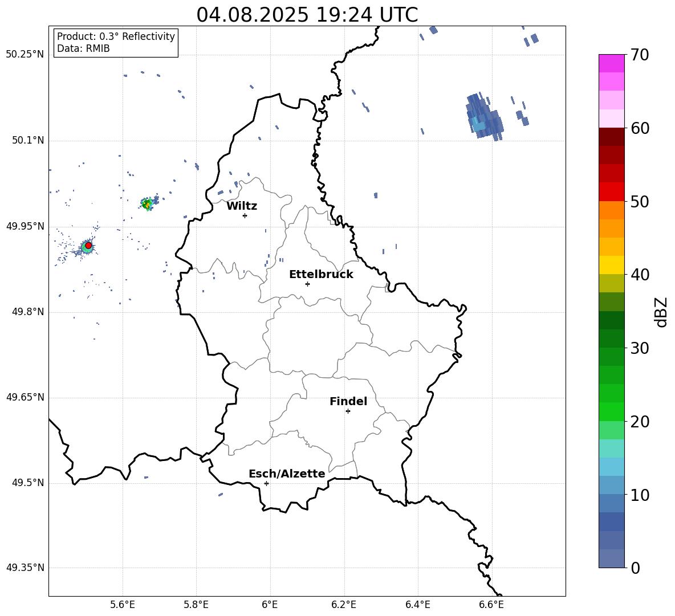This screenshot has height=616, width=675.
Task: Select the Esch/Alzette city label
Action: click(x=287, y=474)
